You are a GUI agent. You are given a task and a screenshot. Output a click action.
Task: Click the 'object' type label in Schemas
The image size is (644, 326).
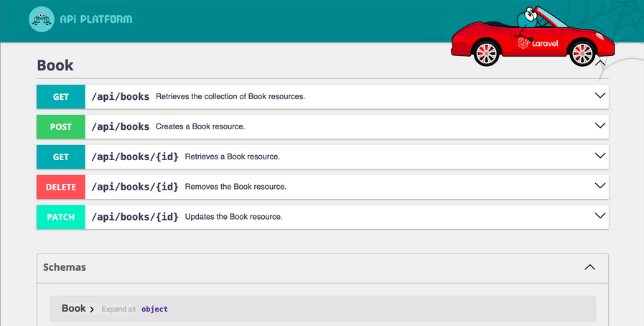click(154, 309)
